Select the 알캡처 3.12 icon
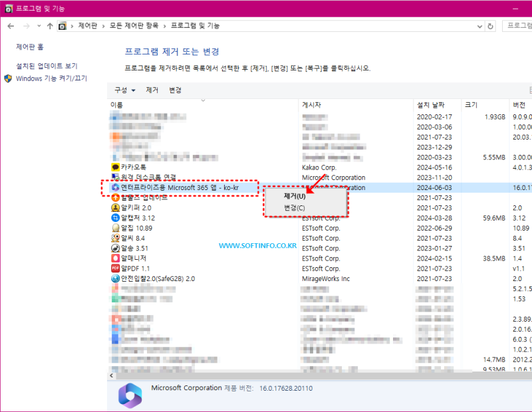532x412 pixels. click(x=116, y=218)
